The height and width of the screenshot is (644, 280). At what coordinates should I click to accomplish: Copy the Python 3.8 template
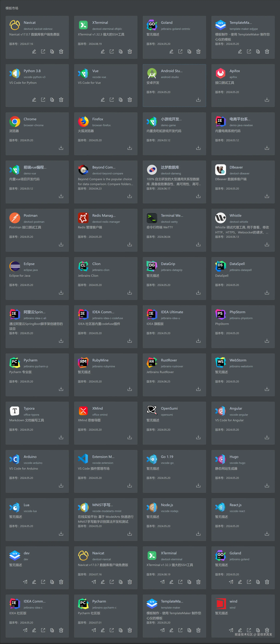[52, 100]
